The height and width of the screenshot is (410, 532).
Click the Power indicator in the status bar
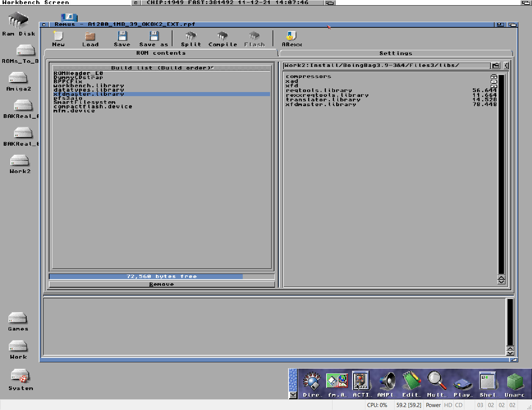coord(433,405)
